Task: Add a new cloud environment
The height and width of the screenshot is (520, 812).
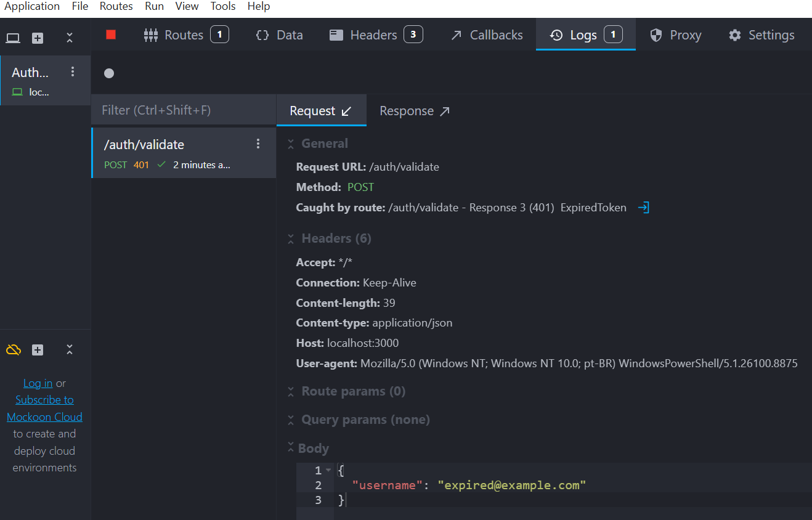Action: tap(38, 350)
